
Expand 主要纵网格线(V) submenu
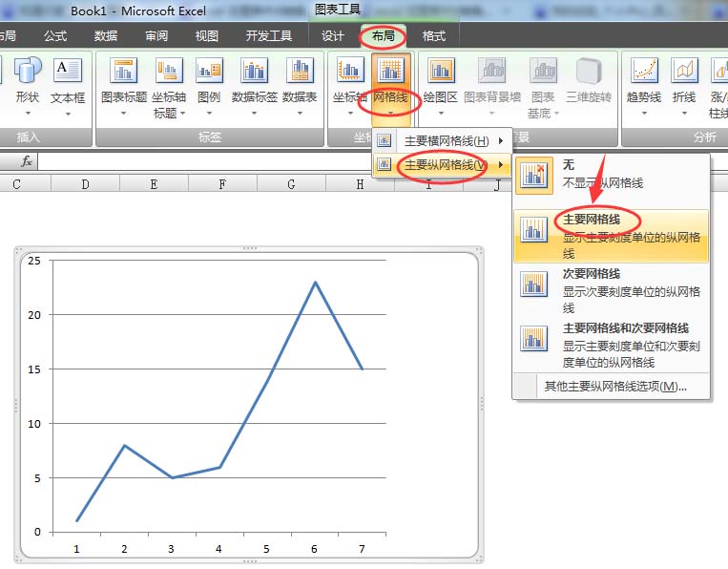coord(442,164)
